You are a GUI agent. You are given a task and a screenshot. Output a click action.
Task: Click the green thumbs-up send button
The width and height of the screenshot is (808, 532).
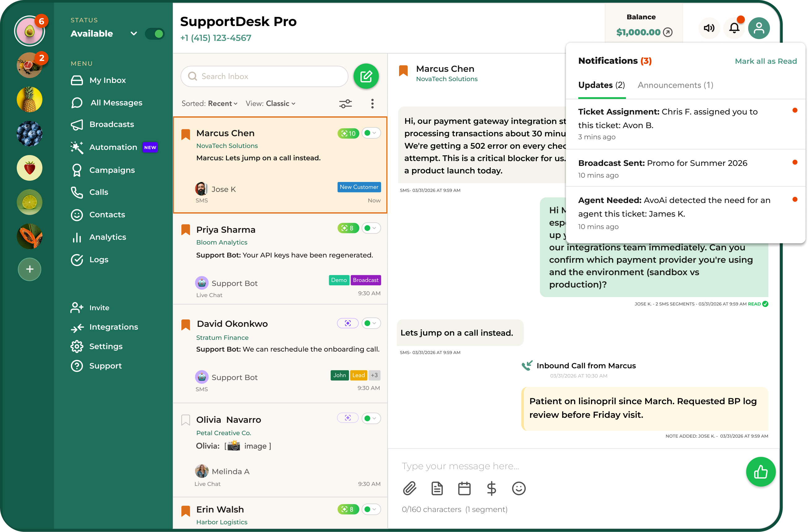tap(761, 472)
